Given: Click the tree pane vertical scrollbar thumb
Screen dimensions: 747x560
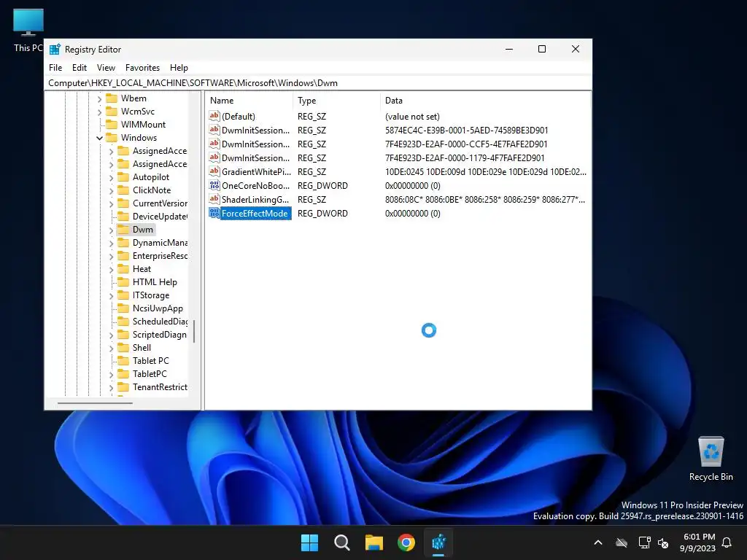Looking at the screenshot, I should tap(194, 331).
